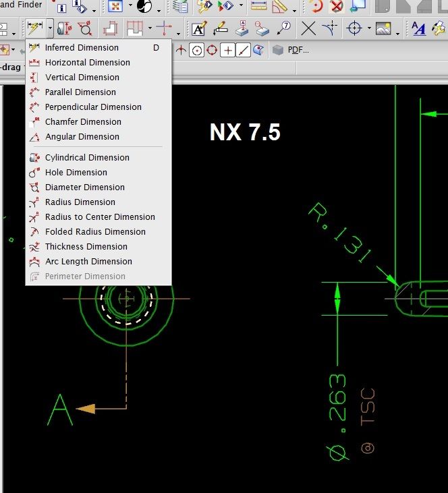Click the black-white shading display icon
The image size is (448, 493).
pos(144,6)
